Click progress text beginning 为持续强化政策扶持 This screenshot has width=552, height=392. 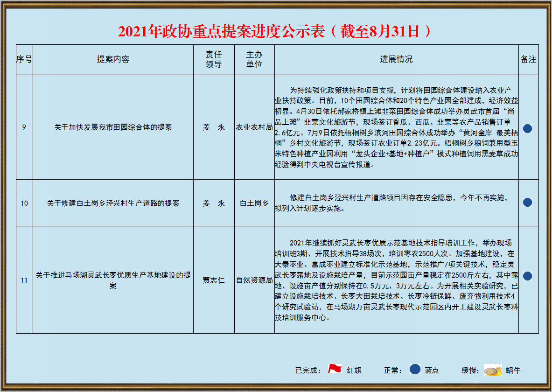[x=397, y=127]
